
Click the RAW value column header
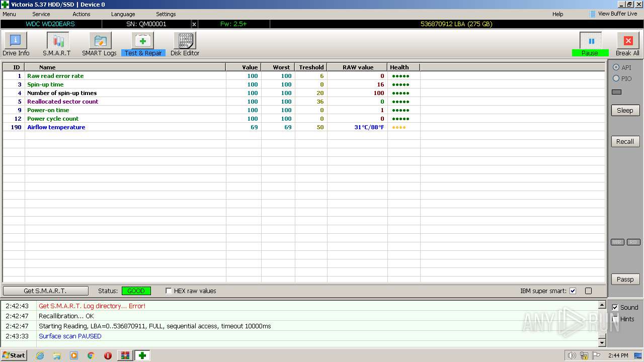coord(357,67)
